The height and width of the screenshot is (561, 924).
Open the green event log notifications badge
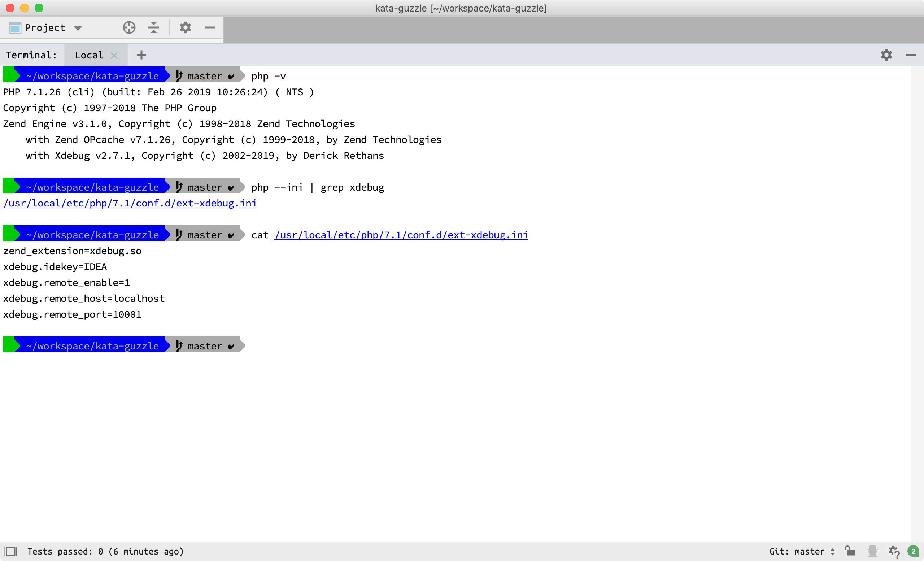(x=914, y=551)
